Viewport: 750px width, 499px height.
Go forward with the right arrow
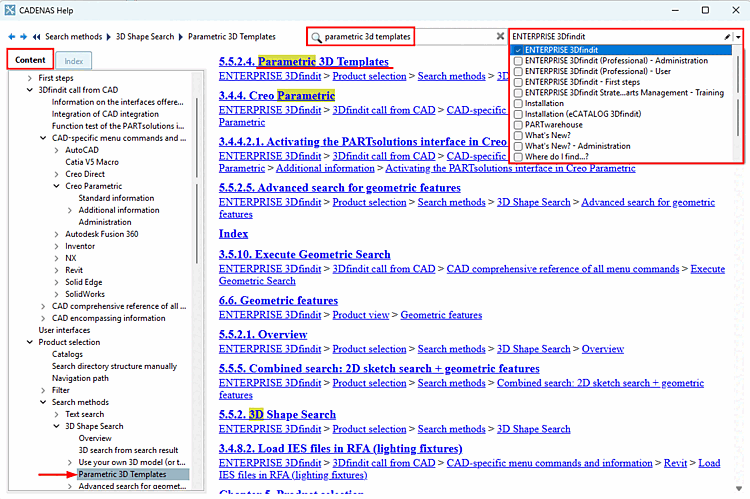(23, 37)
